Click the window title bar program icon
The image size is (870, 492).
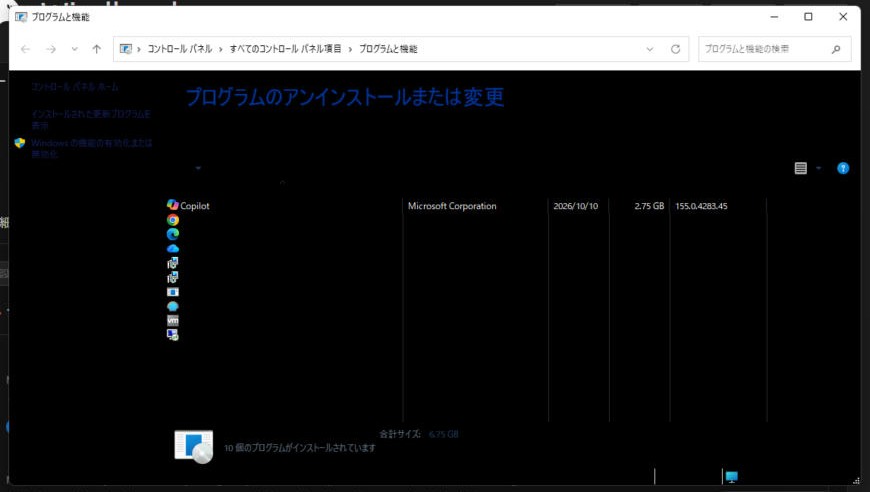[21, 17]
